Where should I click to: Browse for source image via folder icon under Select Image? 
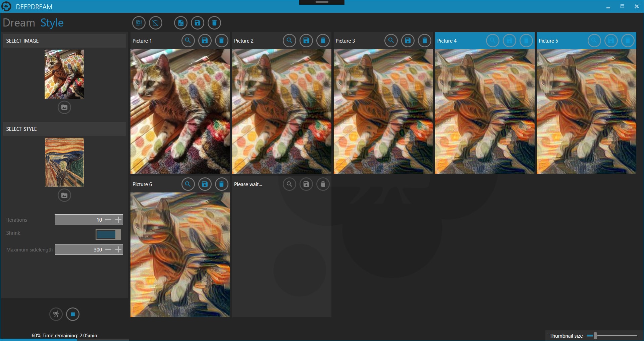tap(64, 107)
